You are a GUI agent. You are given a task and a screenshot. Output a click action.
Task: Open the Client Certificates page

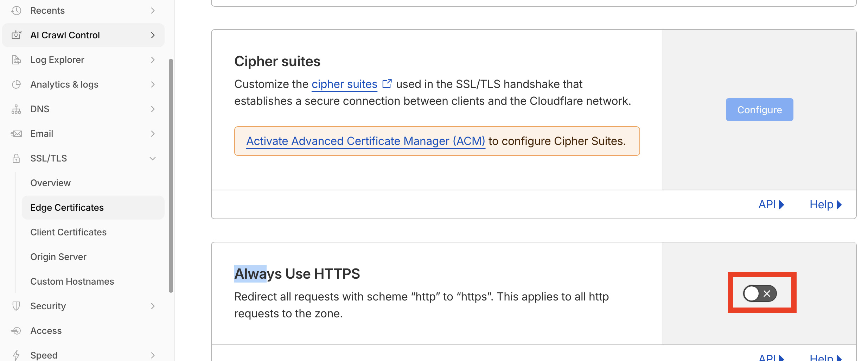(68, 232)
